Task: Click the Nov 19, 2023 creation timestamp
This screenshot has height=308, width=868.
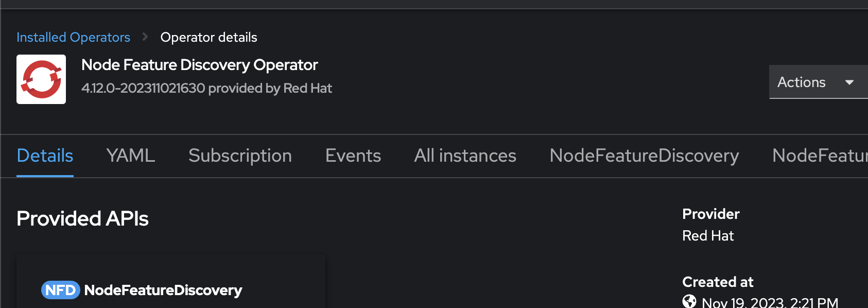Action: (770, 302)
